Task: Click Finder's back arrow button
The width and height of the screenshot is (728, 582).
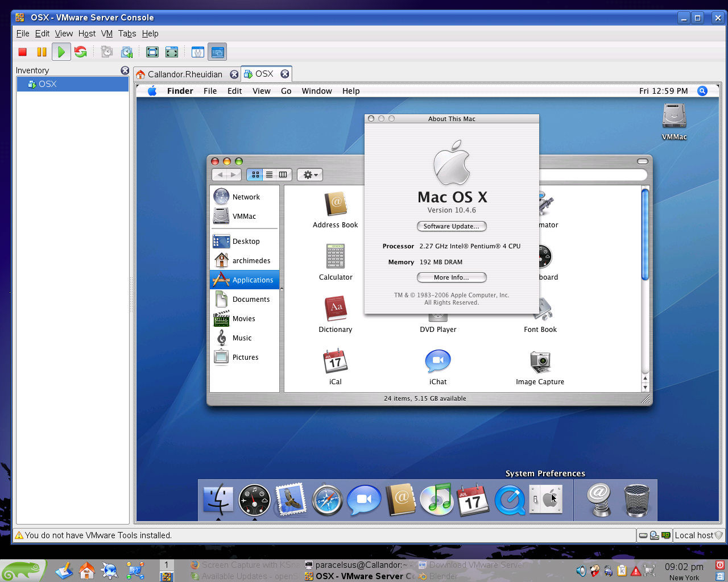Action: pos(220,174)
